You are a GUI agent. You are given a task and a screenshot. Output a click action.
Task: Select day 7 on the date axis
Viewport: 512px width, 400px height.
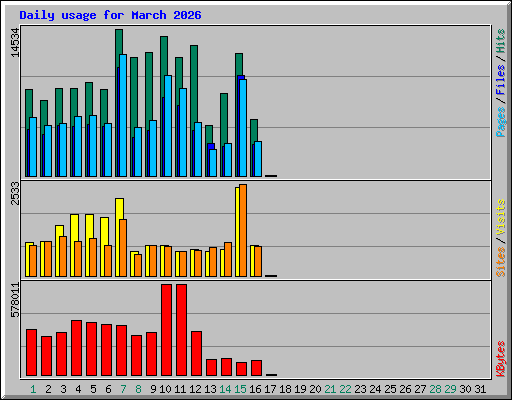click(123, 389)
